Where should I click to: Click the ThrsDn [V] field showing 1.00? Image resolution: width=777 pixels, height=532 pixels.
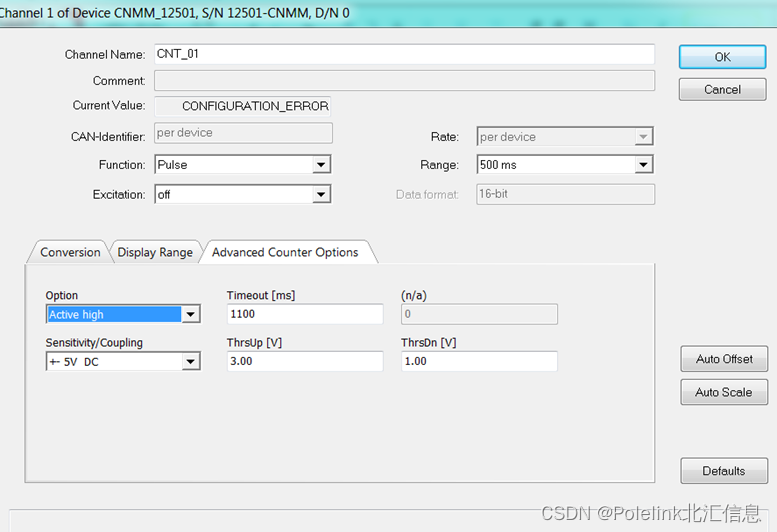point(479,362)
